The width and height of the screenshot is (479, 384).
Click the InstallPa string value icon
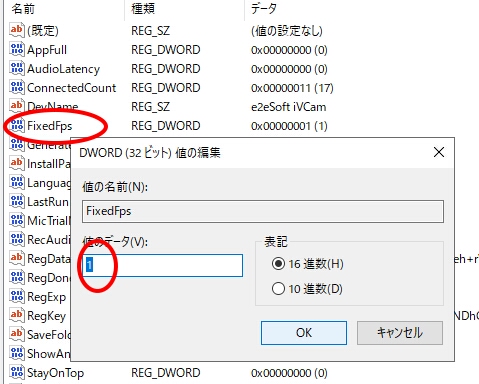(17, 163)
